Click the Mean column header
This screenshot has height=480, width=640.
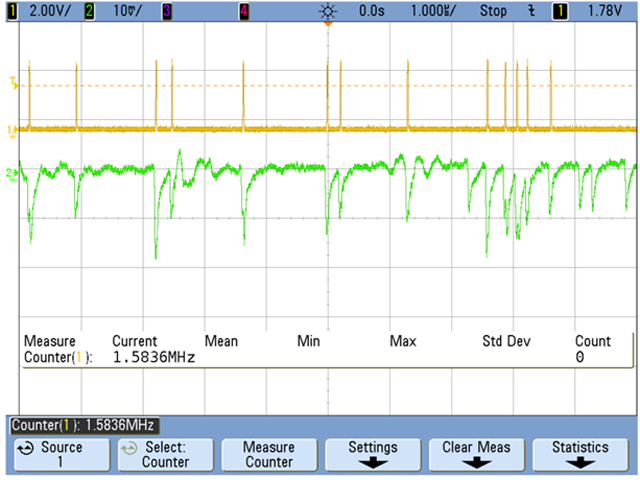(x=221, y=341)
